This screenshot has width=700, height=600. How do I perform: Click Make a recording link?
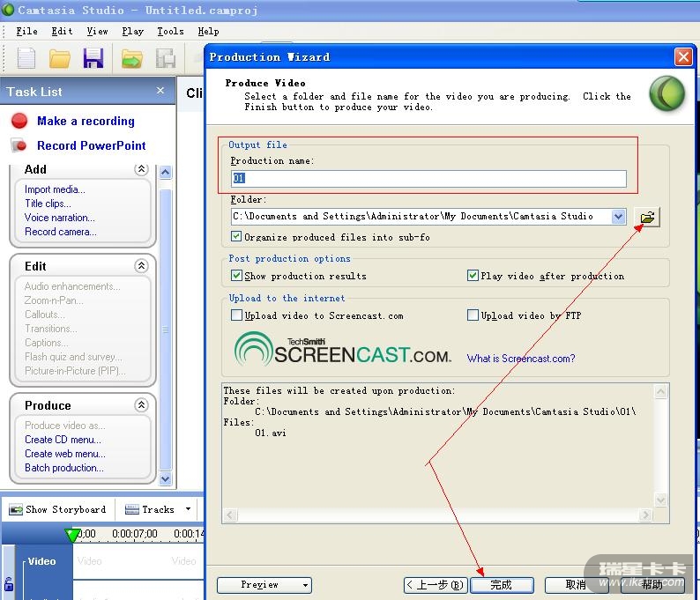point(86,121)
